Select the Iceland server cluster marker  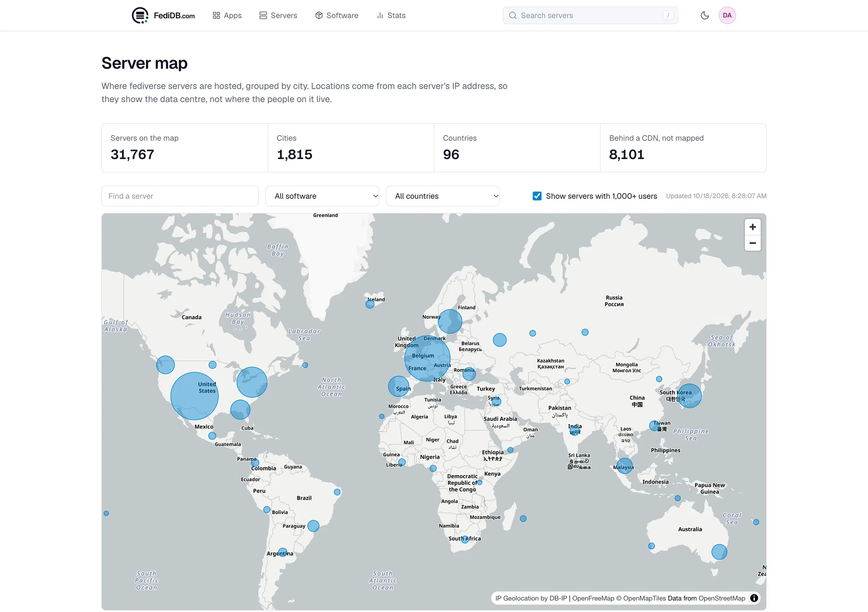point(370,304)
